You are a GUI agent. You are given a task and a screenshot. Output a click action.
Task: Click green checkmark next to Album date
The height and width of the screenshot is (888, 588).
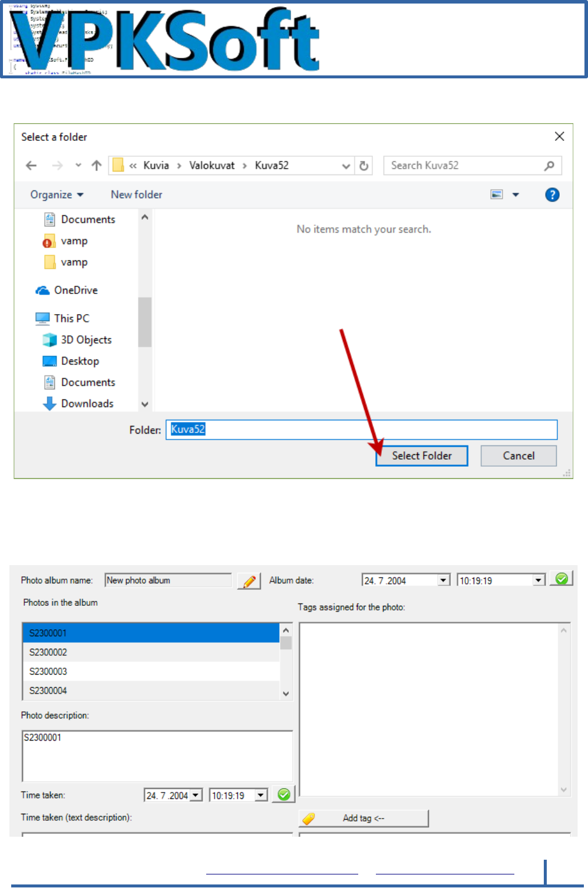tap(561, 579)
